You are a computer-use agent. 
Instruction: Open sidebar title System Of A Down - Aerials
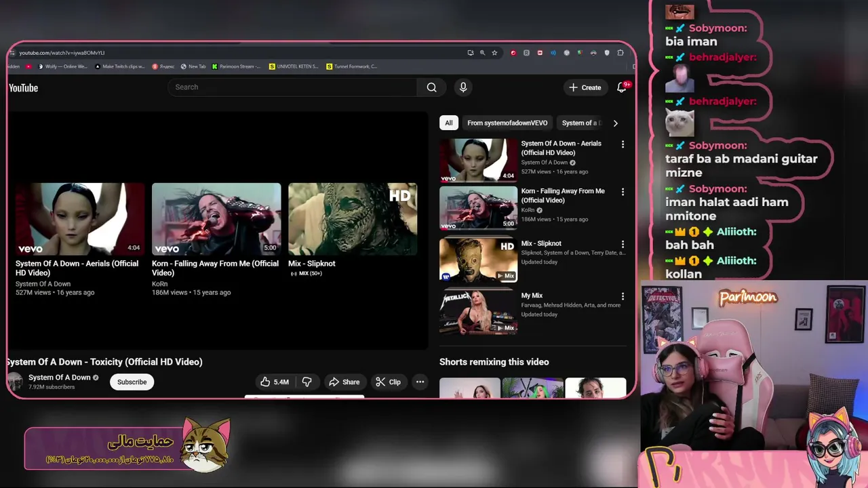pos(561,148)
